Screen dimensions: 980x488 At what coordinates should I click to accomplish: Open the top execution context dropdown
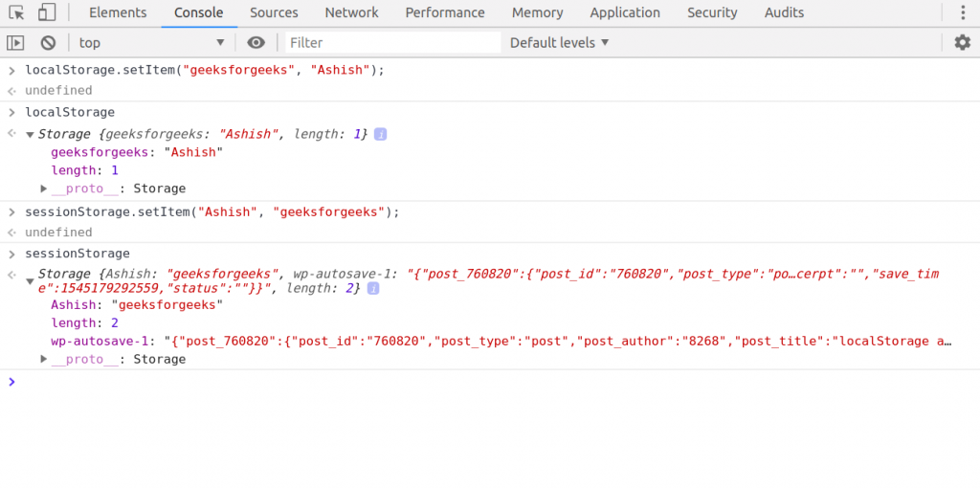tap(151, 43)
